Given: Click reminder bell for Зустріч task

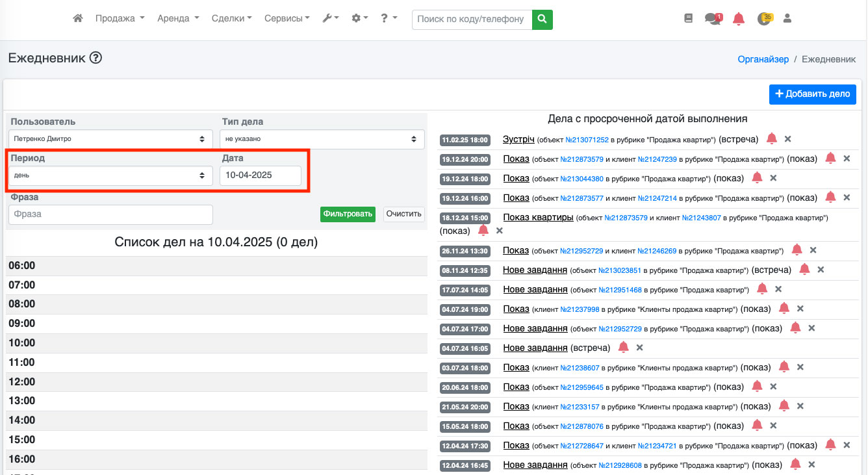Looking at the screenshot, I should pos(771,138).
